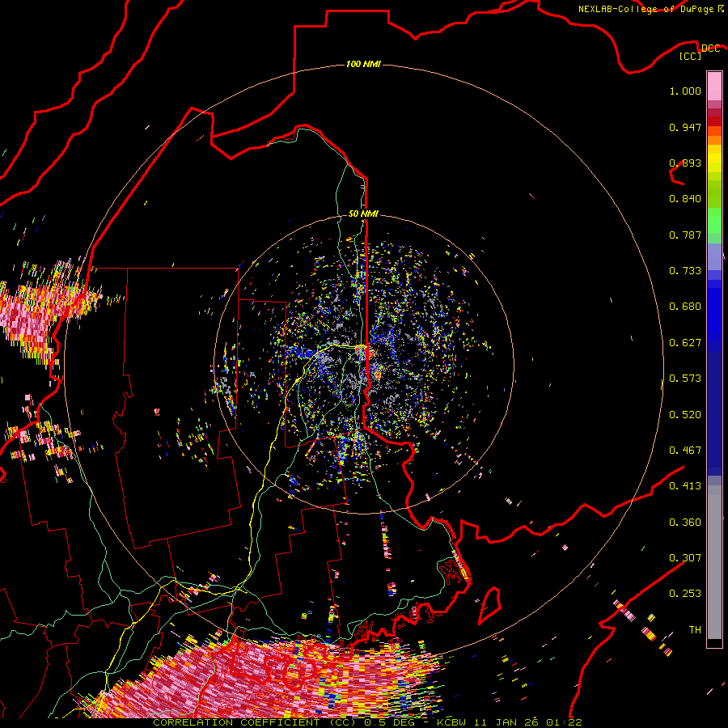This screenshot has width=728, height=728.
Task: Select the 0.787 scale value
Action: coord(685,235)
